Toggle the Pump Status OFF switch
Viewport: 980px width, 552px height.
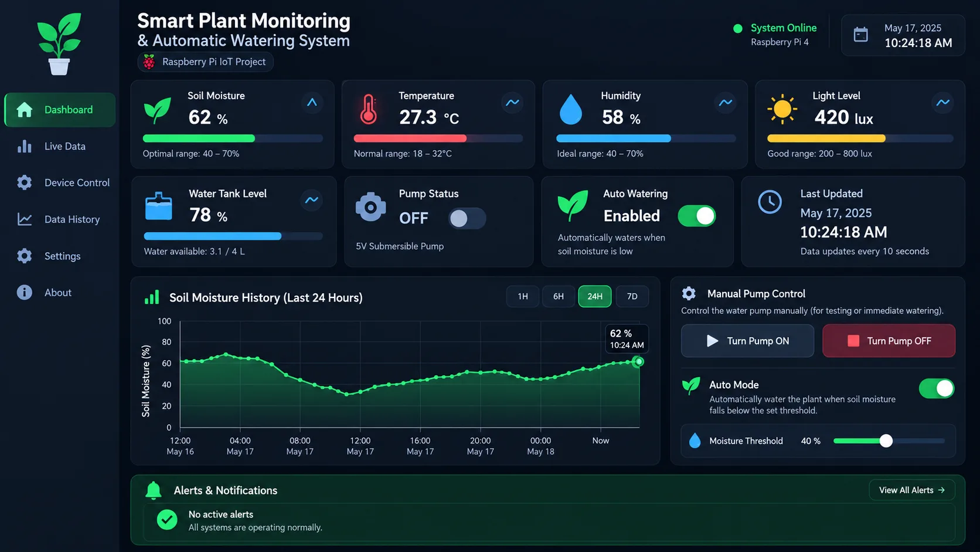[467, 218]
